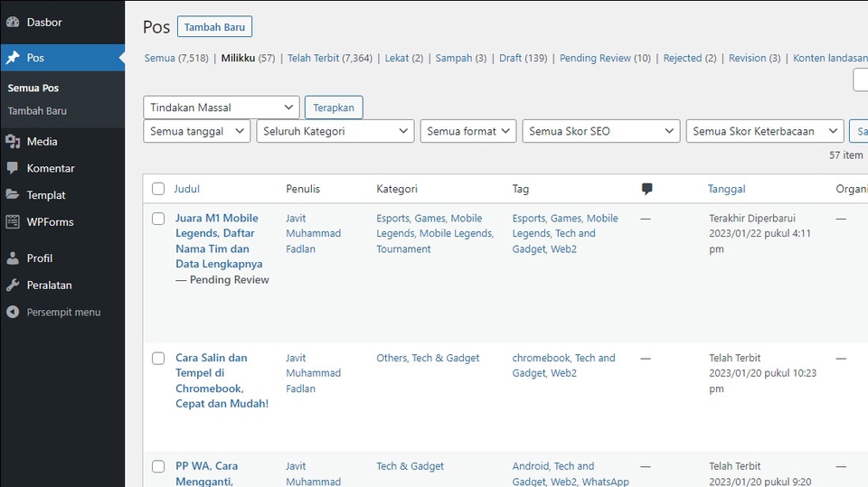
Task: Check the box for PP WA, Cara Mengganti post
Action: tap(158, 466)
